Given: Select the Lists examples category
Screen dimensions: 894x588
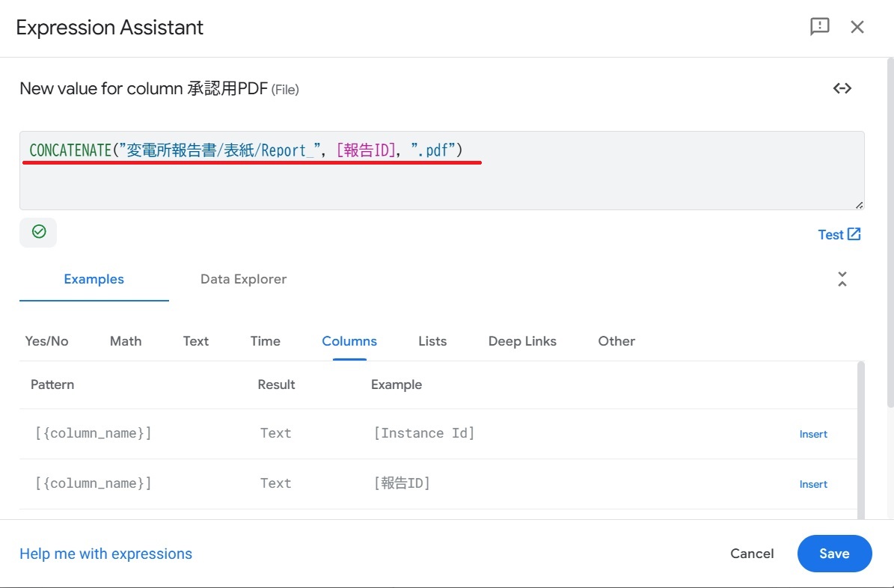Looking at the screenshot, I should click(x=432, y=341).
